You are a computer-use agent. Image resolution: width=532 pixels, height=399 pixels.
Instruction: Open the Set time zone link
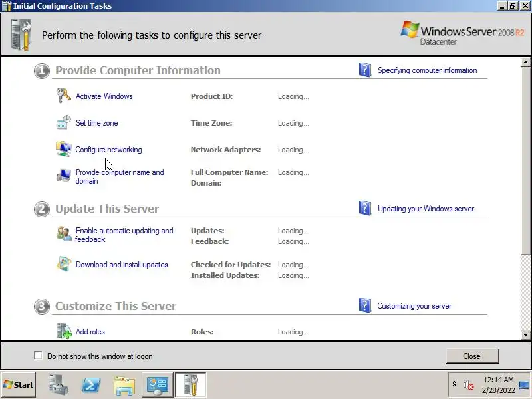point(96,123)
